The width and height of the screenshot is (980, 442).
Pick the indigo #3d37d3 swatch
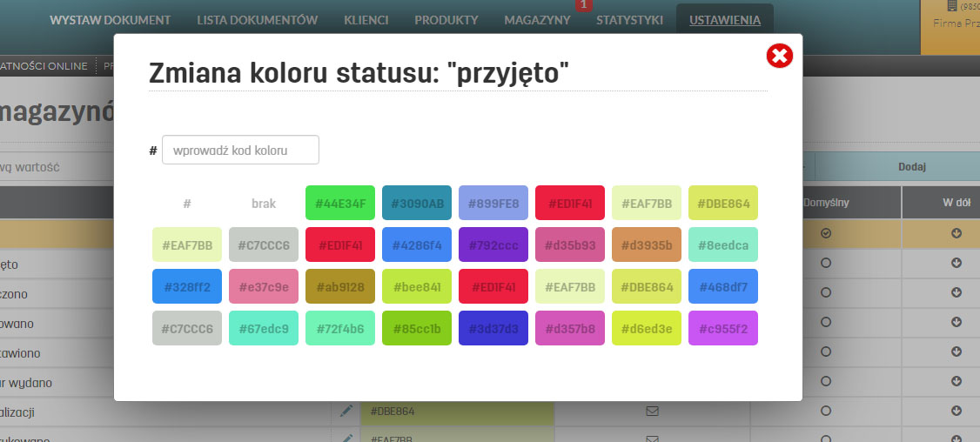coord(493,328)
